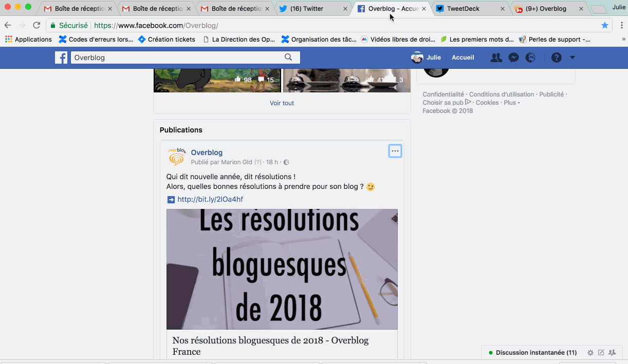Click the Confidentialité footer link

pyautogui.click(x=443, y=94)
